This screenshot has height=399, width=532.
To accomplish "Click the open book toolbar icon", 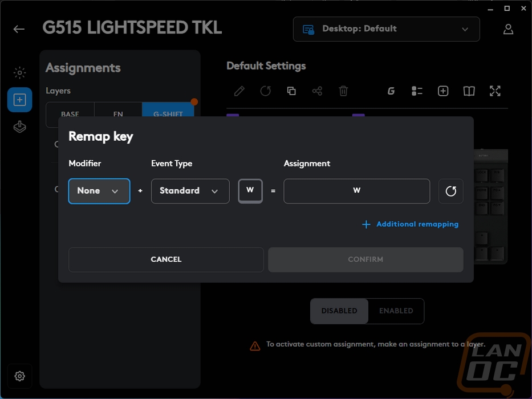I will coord(469,91).
